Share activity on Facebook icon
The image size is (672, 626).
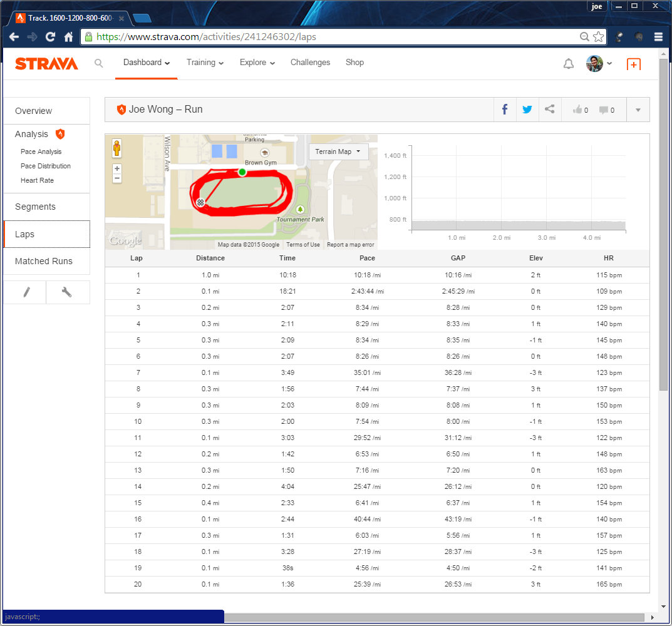pos(505,110)
